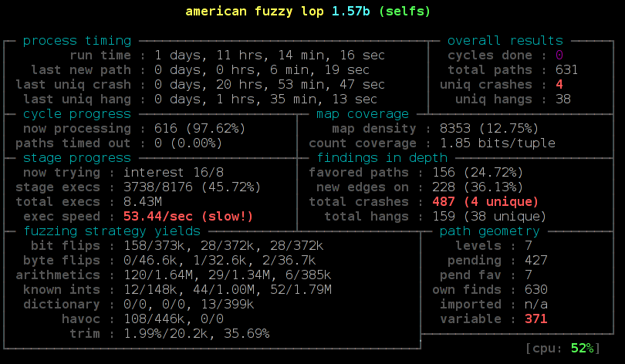Click the total execs value '8.43M'
Viewport: 625px width, 364px height.
tap(143, 202)
